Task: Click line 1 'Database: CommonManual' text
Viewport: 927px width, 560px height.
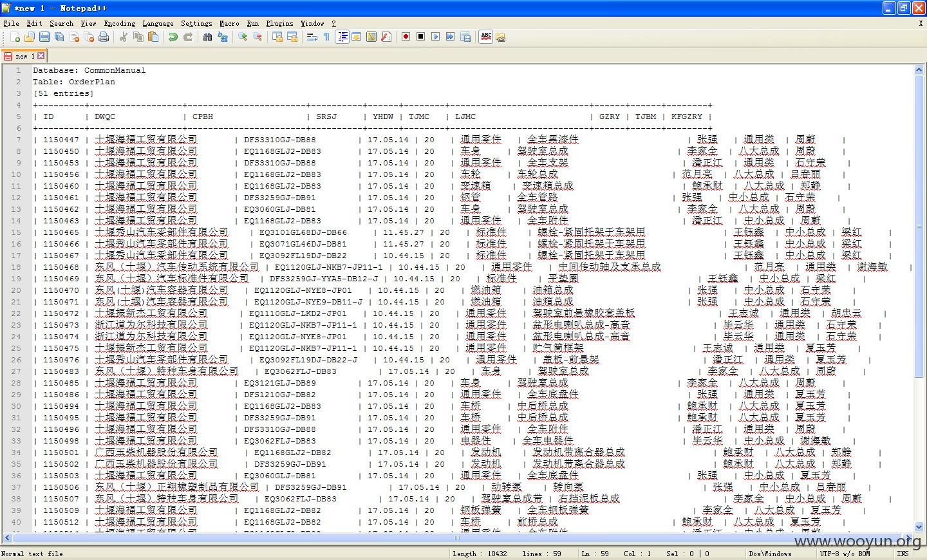Action: [89, 70]
